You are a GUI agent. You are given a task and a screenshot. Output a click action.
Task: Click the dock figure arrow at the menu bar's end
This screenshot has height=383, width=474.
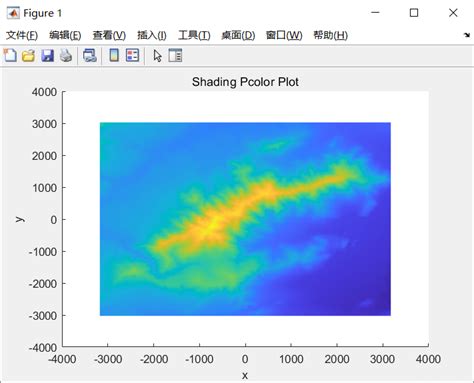coord(467,35)
